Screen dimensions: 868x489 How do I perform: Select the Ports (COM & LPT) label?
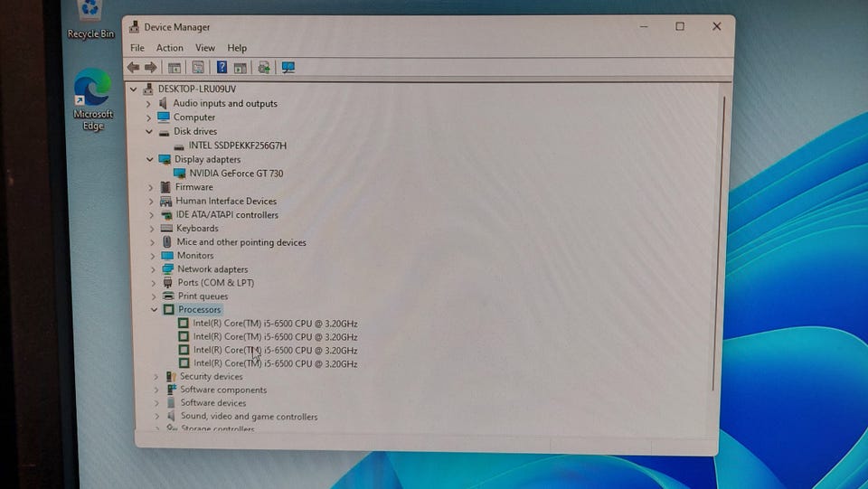tap(216, 283)
